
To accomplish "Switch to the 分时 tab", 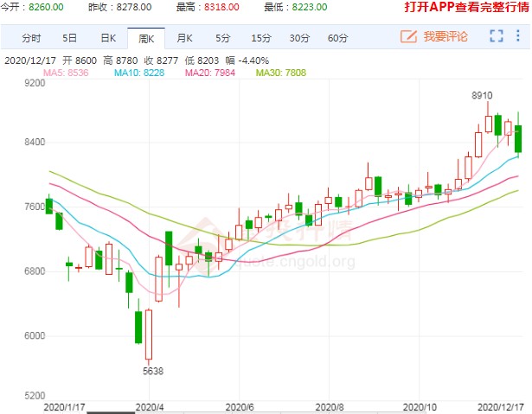I will point(31,38).
